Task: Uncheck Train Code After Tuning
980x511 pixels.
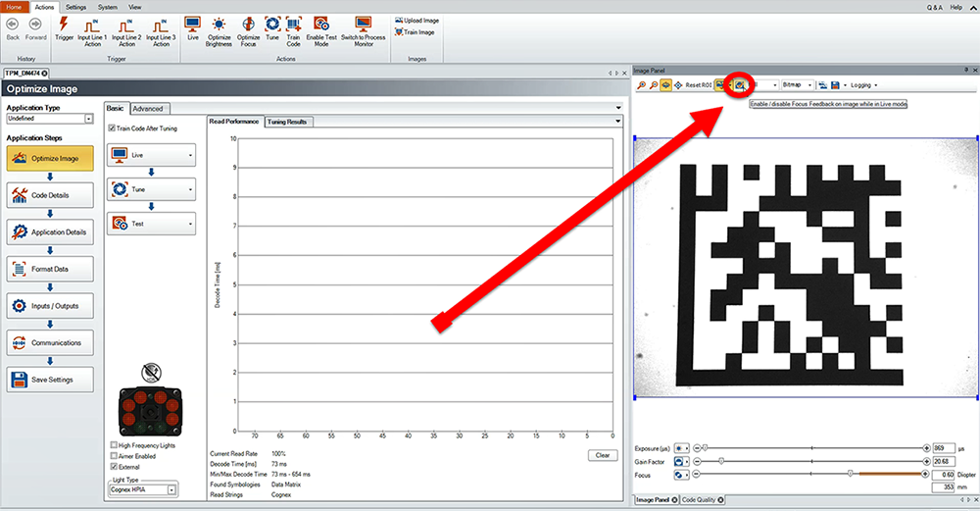Action: 111,128
